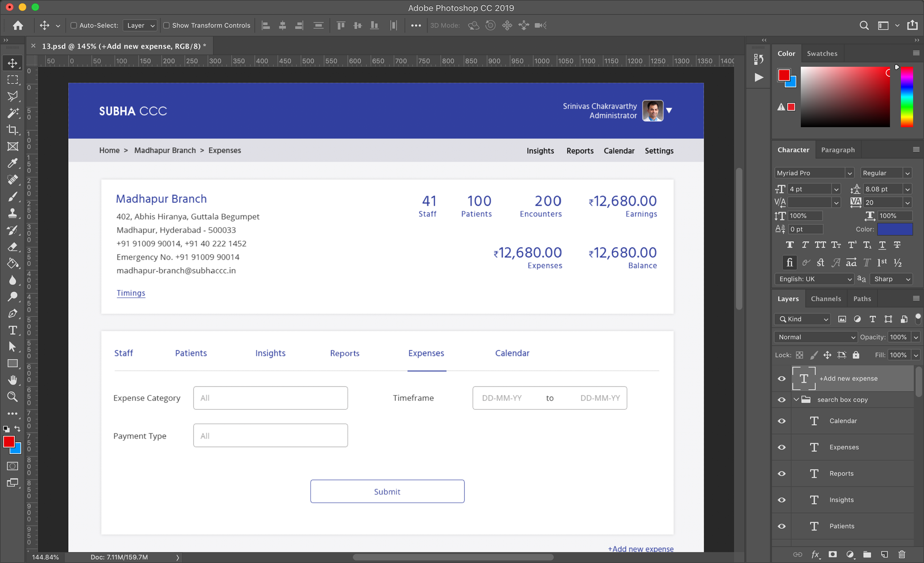The image size is (924, 563).
Task: Switch to the Channels tab
Action: tap(826, 299)
